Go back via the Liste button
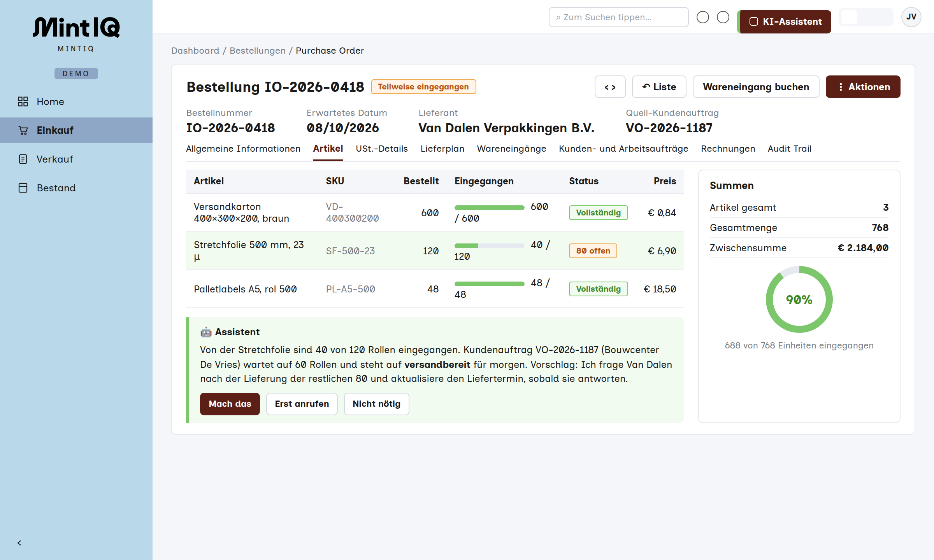This screenshot has height=560, width=934. pos(659,87)
